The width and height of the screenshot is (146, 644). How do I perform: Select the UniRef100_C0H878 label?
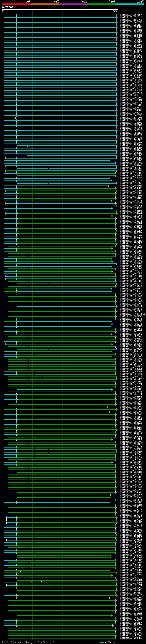pos(131,319)
